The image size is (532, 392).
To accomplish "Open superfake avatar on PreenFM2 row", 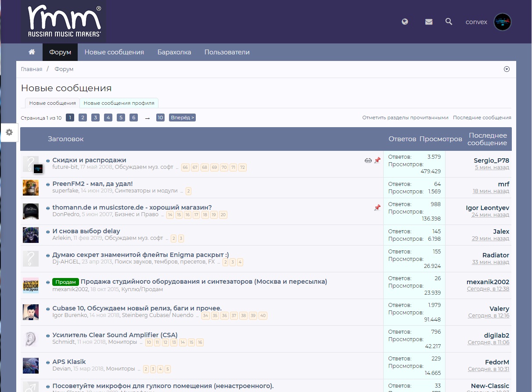I will coord(31,188).
